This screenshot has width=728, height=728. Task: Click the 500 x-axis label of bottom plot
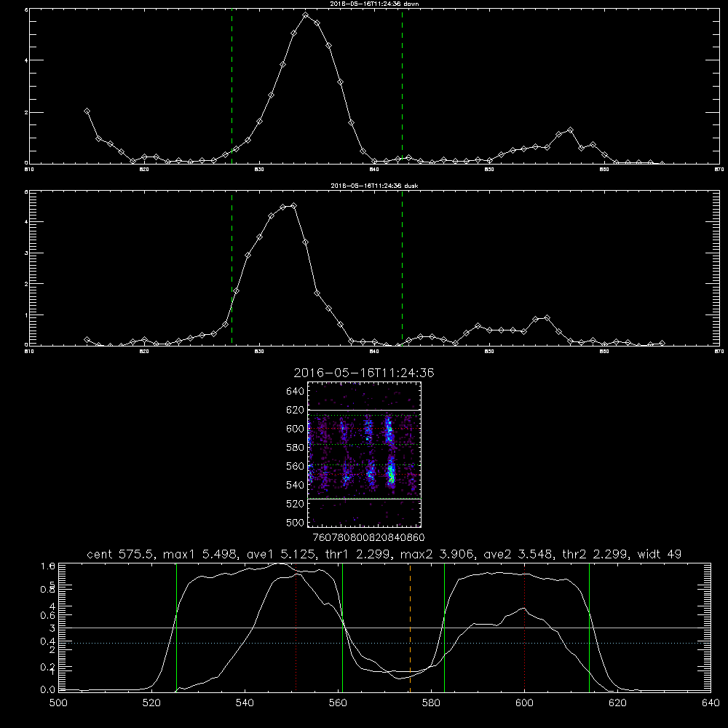point(58,703)
